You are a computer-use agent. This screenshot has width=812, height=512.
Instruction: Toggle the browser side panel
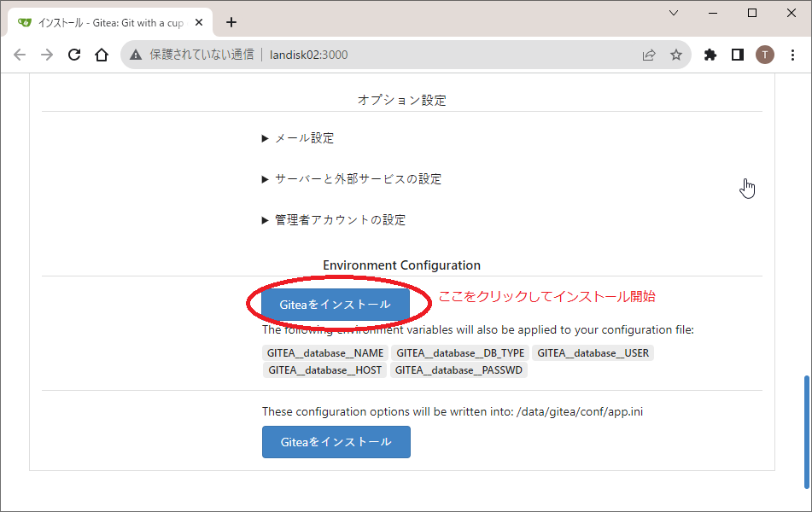tap(737, 55)
